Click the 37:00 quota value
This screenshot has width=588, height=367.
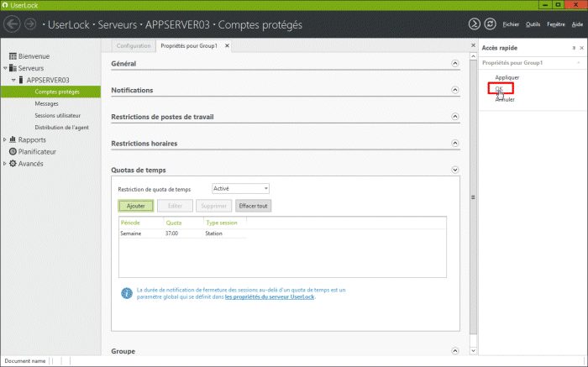(171, 233)
